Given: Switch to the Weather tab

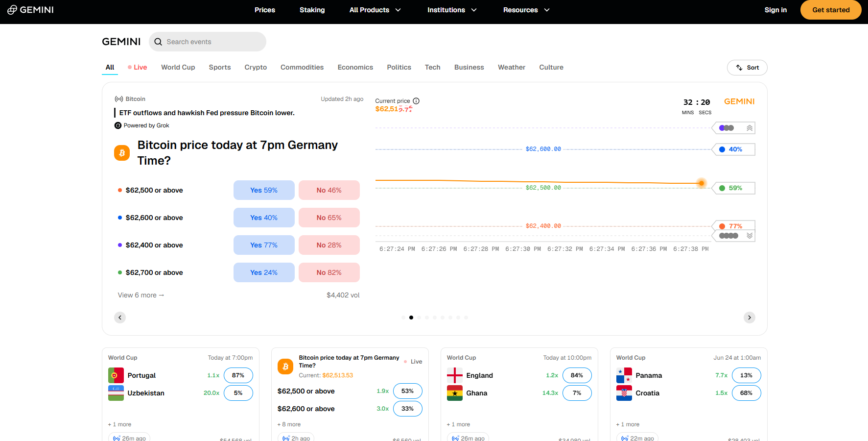Looking at the screenshot, I should (512, 67).
